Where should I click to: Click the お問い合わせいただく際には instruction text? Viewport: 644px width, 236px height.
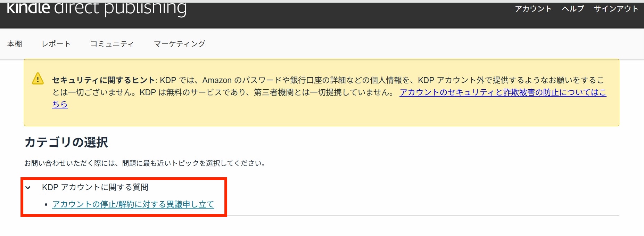(x=145, y=163)
